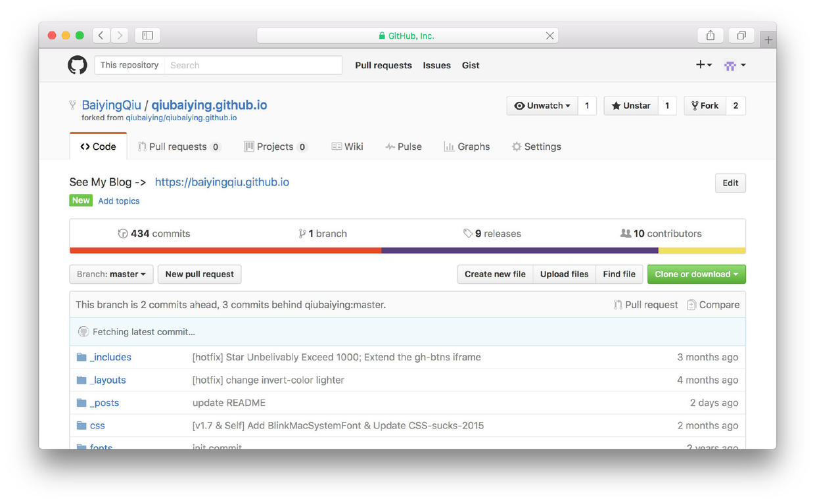
Task: Click the purple language bar segment
Action: pyautogui.click(x=519, y=250)
